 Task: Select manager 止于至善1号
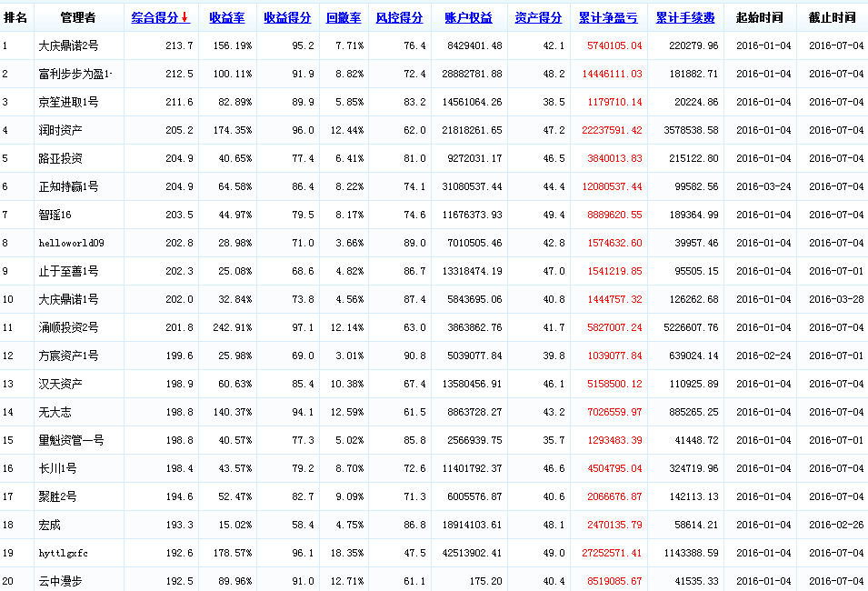(x=68, y=271)
